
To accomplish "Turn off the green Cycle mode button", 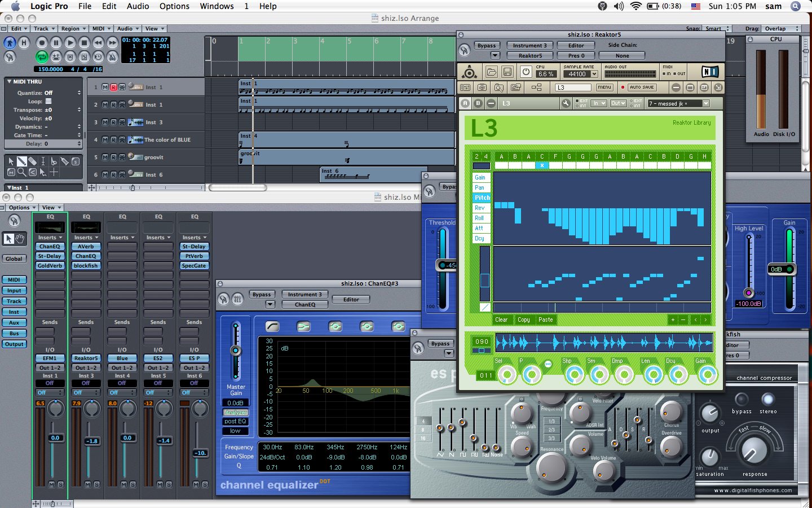I will click(x=42, y=56).
